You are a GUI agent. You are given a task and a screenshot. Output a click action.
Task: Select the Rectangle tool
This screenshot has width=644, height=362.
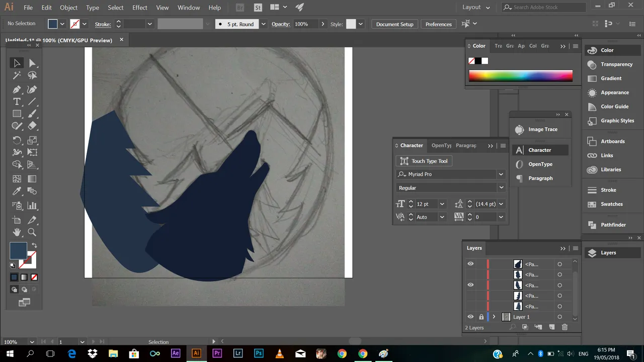[17, 114]
